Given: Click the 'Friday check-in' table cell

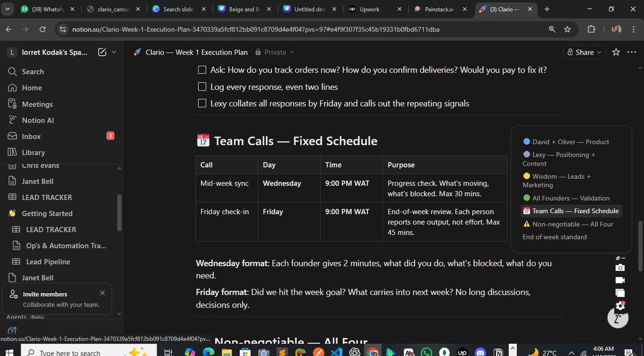Looking at the screenshot, I should coord(226,222).
